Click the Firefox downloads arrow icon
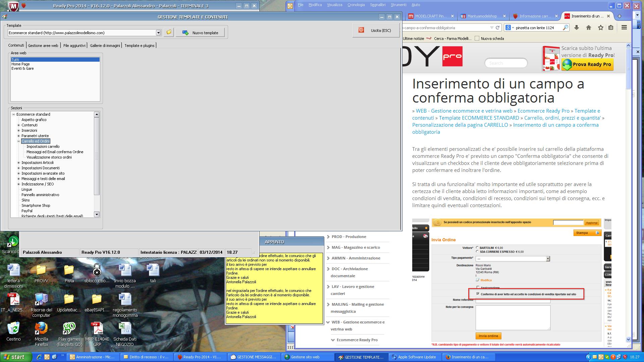This screenshot has height=362, width=644. [x=577, y=28]
